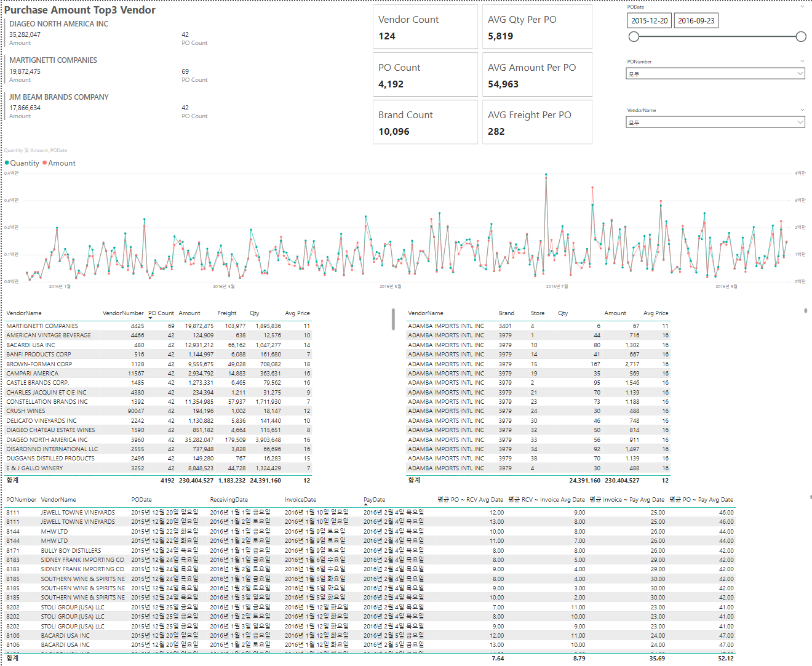
Task: Click the total value 7.64
Action: click(498, 659)
